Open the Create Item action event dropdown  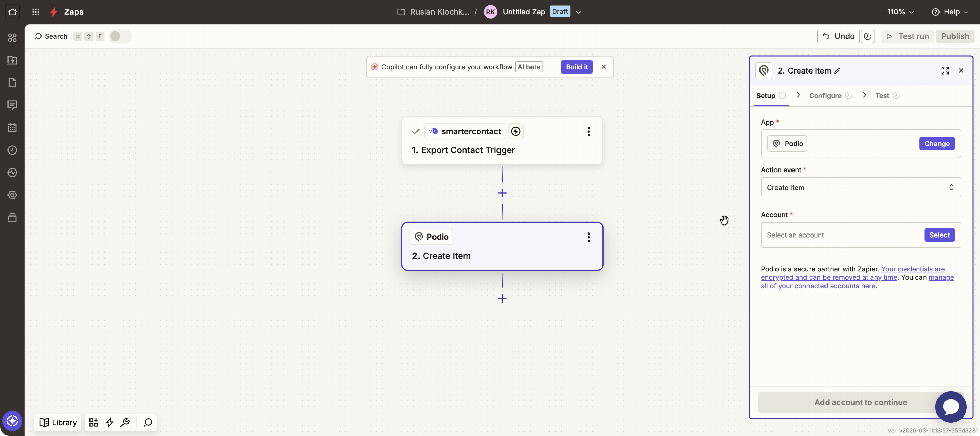861,187
